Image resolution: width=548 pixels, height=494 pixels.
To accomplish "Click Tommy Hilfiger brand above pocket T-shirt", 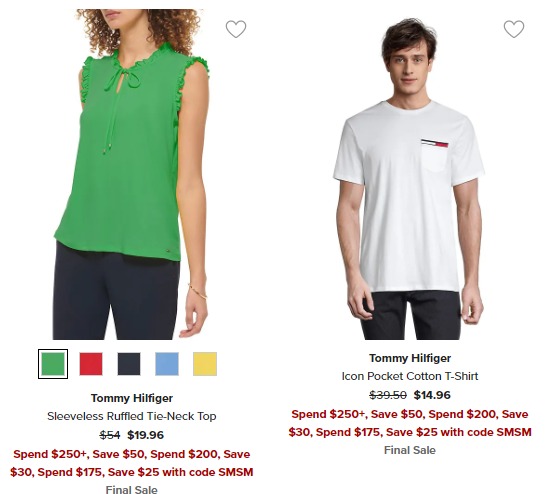I will click(x=410, y=358).
